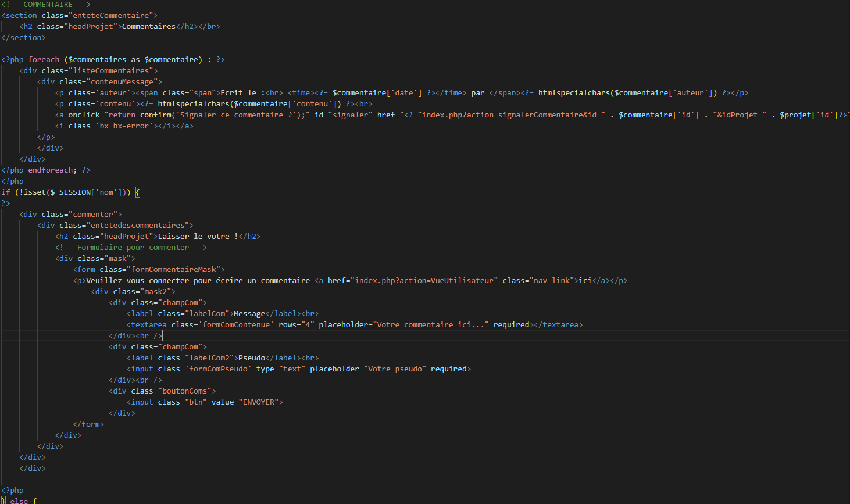Click the "<!-- Formulaire pour commenter -->" comment
Screen dimensions: 850x504
click(x=131, y=248)
